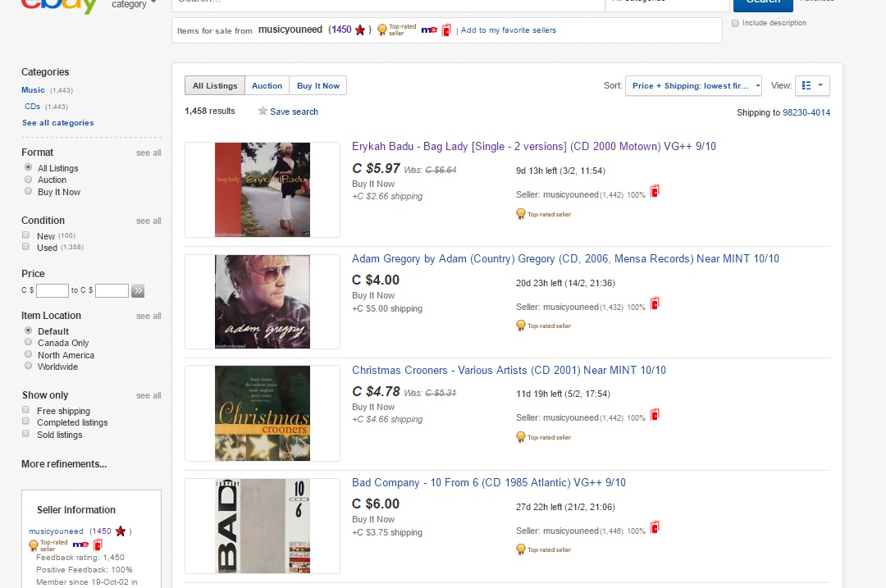The image size is (886, 588).
Task: Check the Used condition checkbox
Action: (25, 246)
